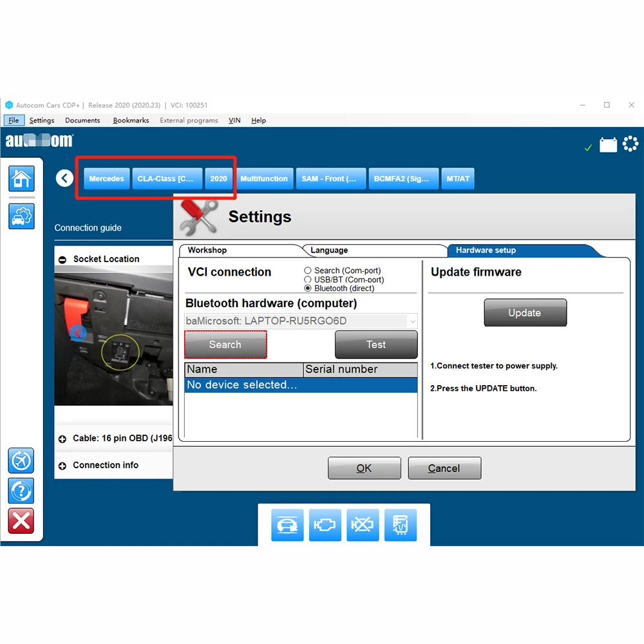Click the Search button for Bluetooth devices
Viewport: 644px width, 644px height.
coord(225,345)
